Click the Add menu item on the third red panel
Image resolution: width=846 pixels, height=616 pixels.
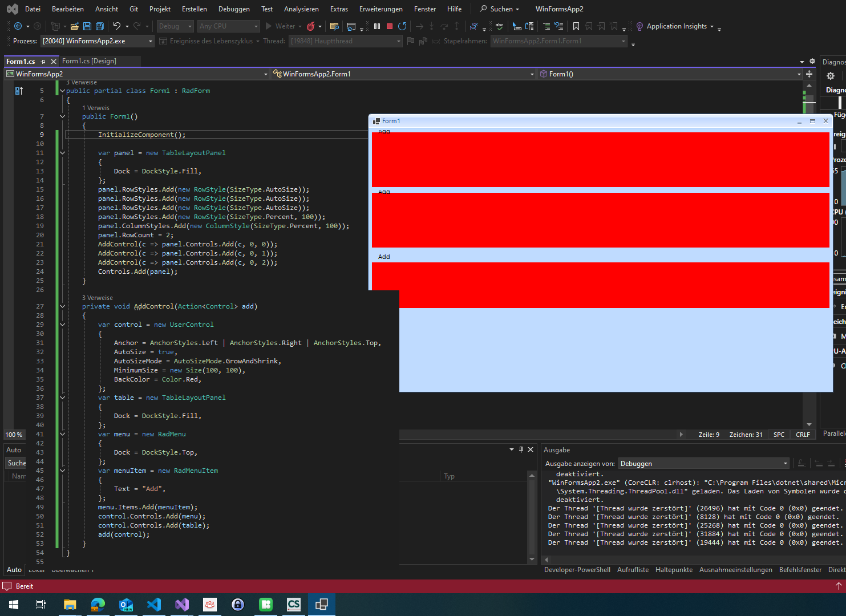tap(384, 257)
